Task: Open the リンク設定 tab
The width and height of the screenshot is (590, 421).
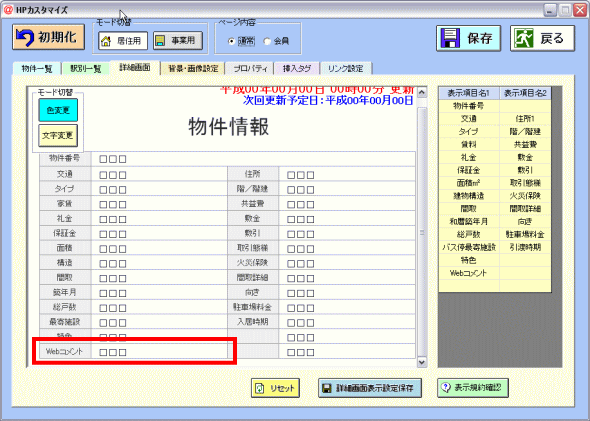Action: 346,68
